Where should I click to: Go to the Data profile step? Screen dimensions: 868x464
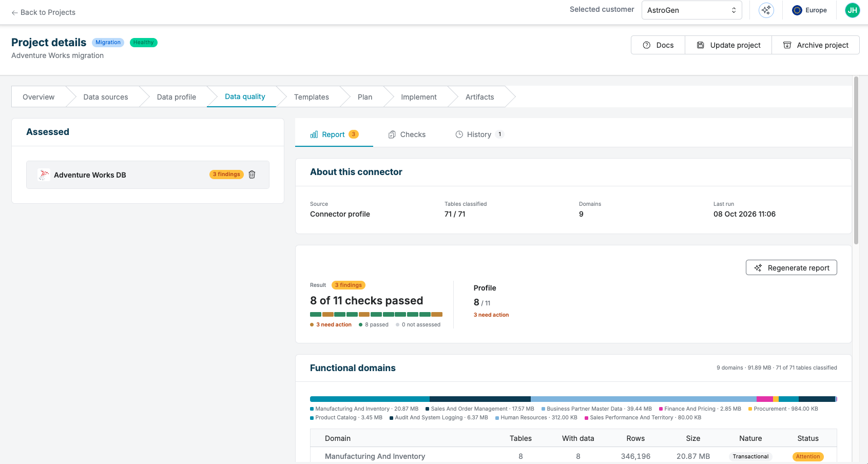tap(177, 97)
